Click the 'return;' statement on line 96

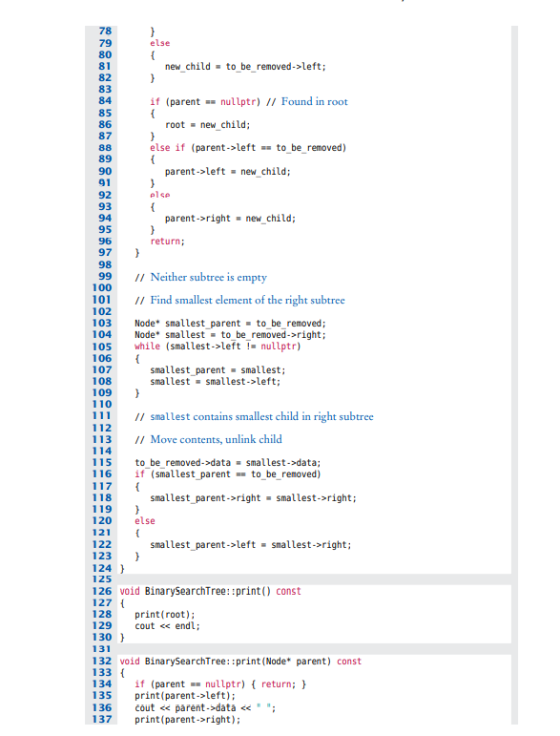[168, 242]
